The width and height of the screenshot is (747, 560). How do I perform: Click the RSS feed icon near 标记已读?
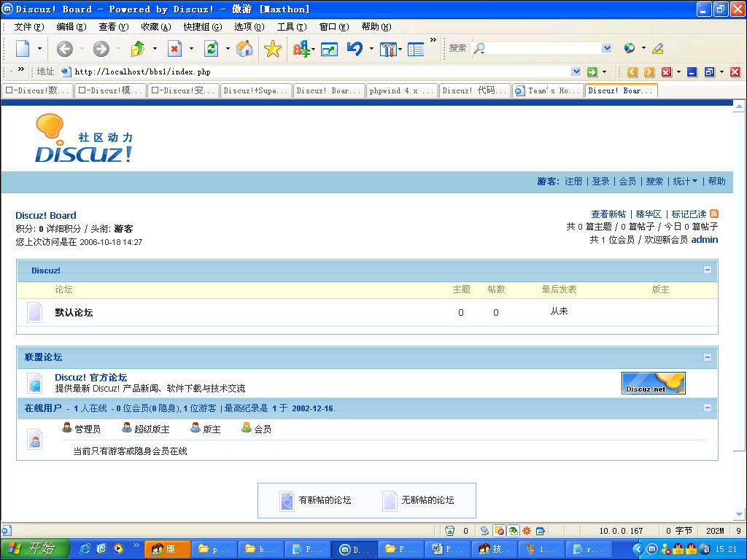[713, 214]
